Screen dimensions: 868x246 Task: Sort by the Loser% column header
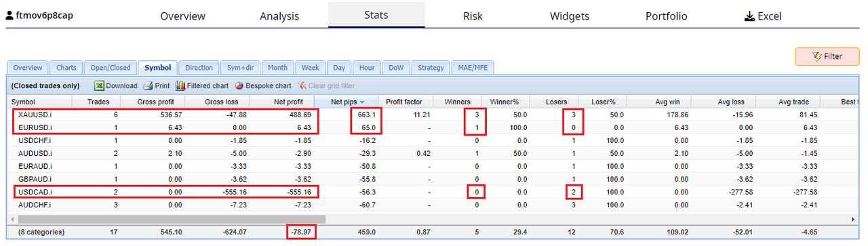(603, 102)
